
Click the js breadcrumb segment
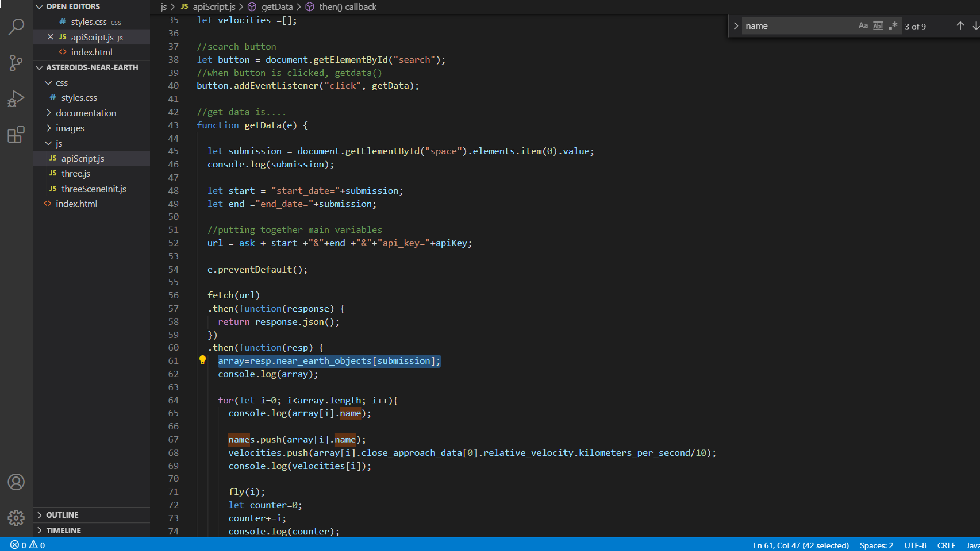pos(164,7)
